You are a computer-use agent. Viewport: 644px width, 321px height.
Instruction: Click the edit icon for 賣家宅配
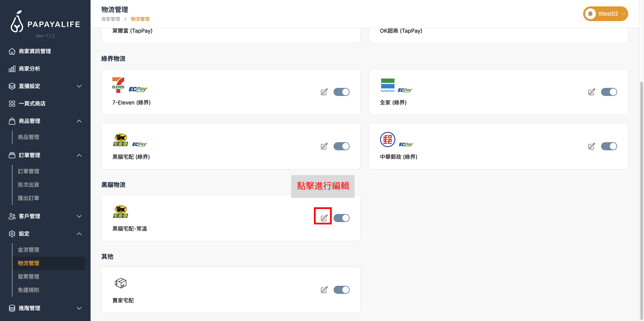click(x=324, y=290)
